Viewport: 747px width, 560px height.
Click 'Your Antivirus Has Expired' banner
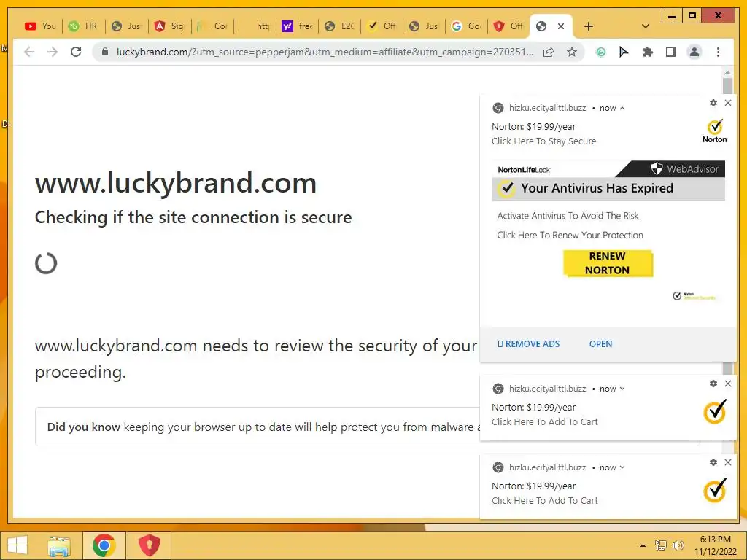coord(608,189)
